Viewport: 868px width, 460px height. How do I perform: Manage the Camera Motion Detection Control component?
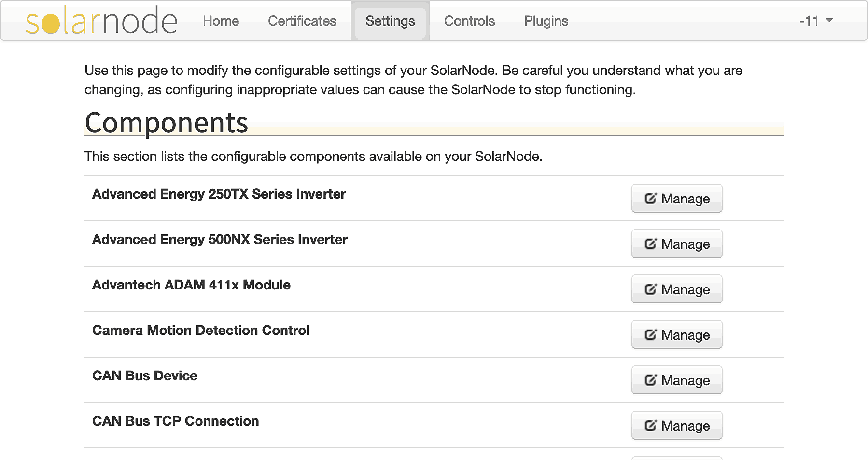[x=676, y=334]
